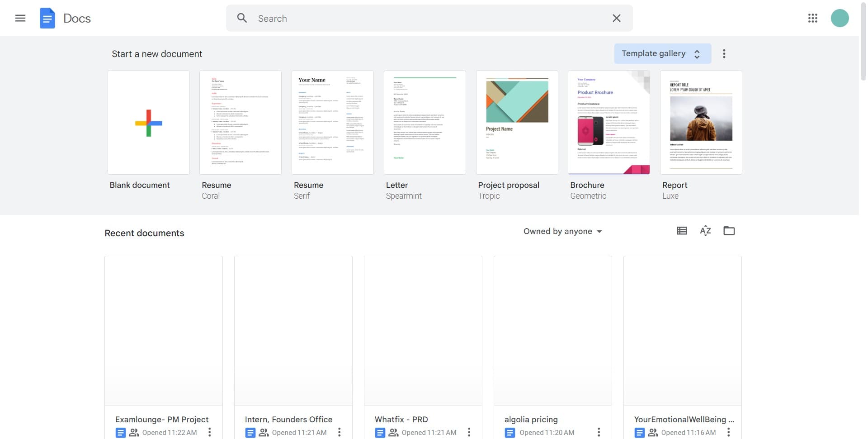The width and height of the screenshot is (868, 439).
Task: Click the search magnifier icon
Action: (x=242, y=18)
